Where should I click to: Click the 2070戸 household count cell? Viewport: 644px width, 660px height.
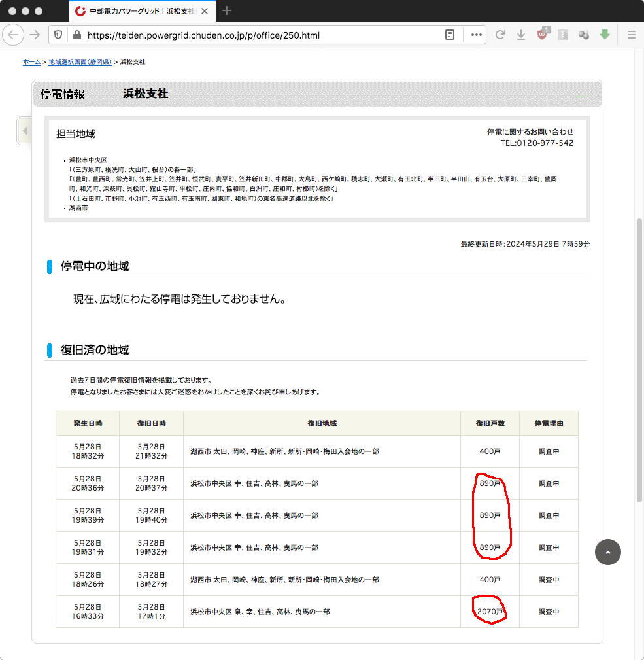point(490,611)
